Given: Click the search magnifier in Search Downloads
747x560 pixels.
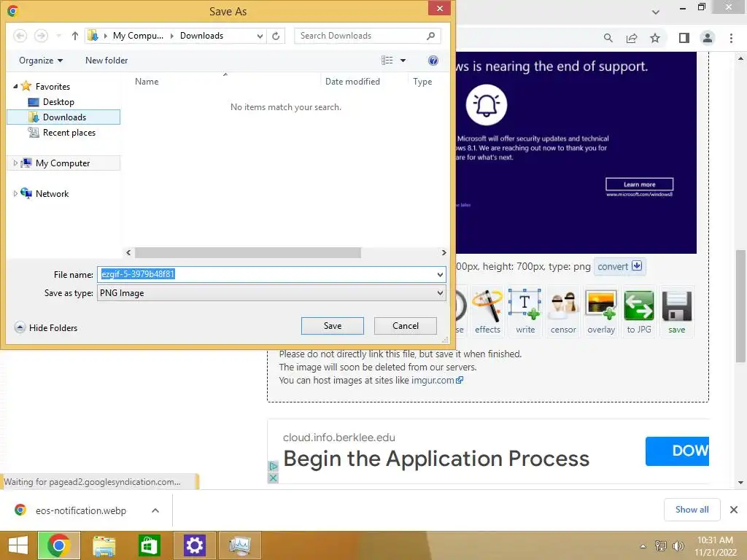Looking at the screenshot, I should coord(430,36).
